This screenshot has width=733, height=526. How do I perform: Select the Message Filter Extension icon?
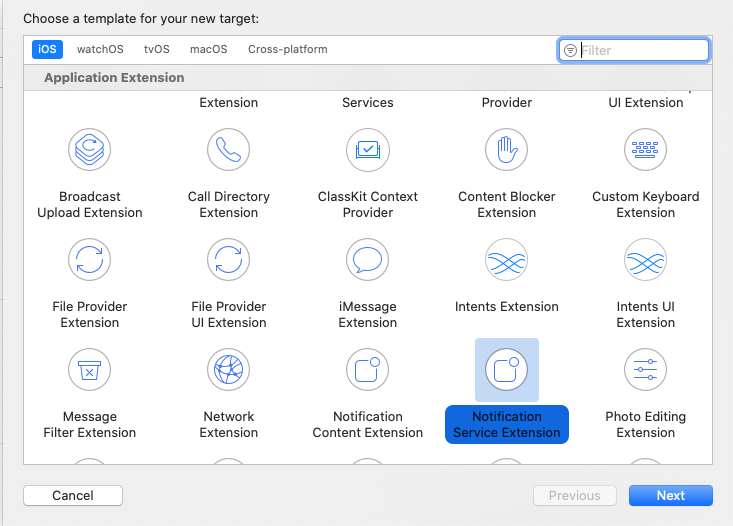(89, 369)
